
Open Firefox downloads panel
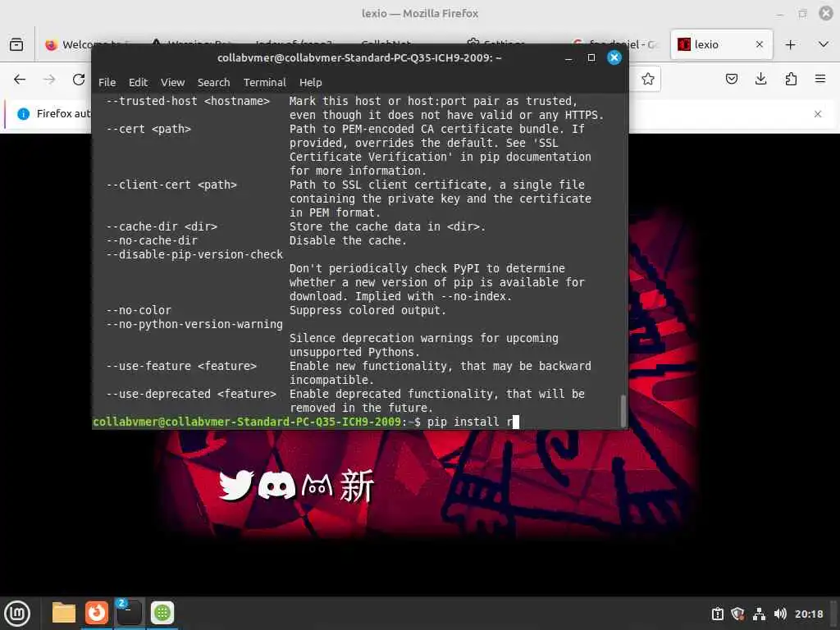760,80
